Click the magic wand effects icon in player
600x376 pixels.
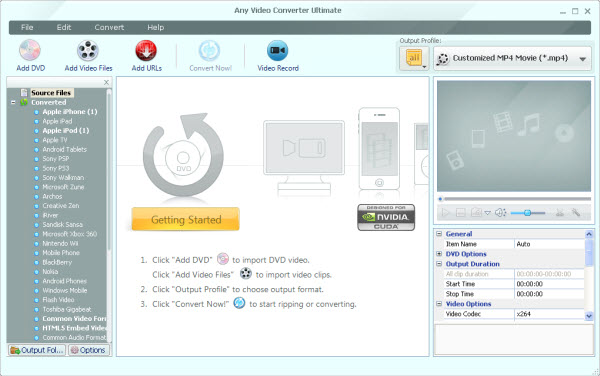576,212
